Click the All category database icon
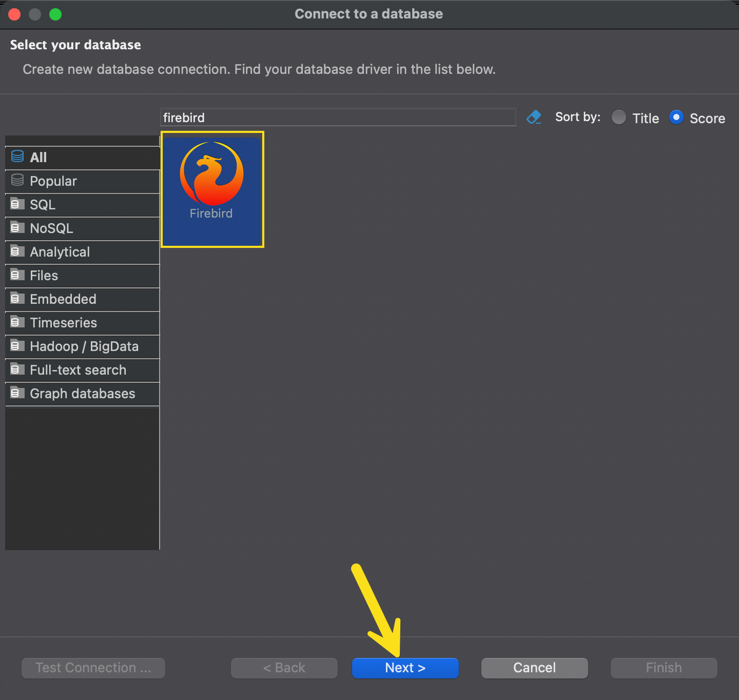 pyautogui.click(x=17, y=157)
